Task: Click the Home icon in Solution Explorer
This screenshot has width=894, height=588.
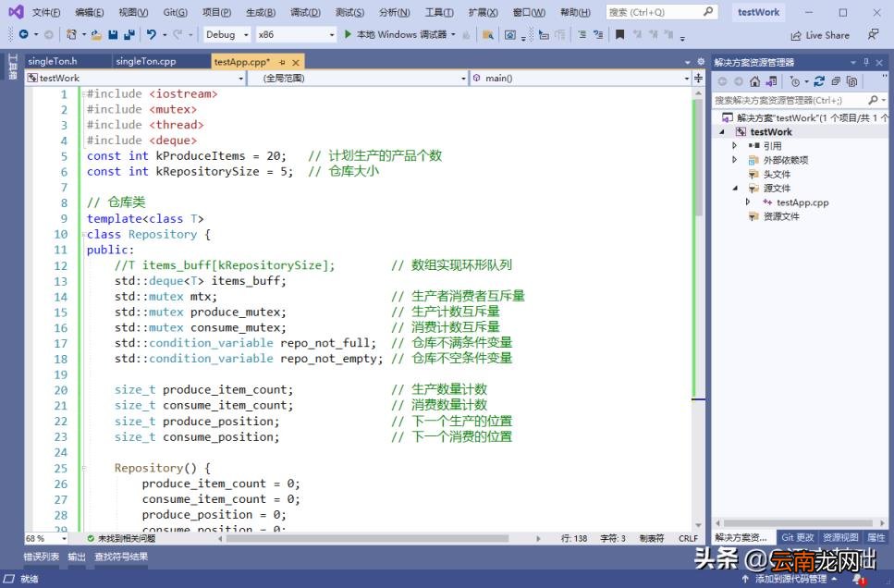Action: [755, 81]
